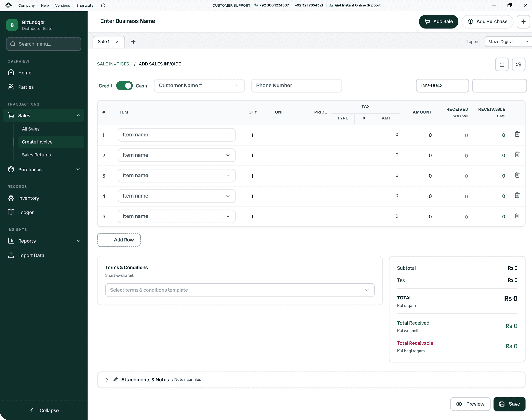The width and height of the screenshot is (532, 420).
Task: Expand the Reports menu section
Action: [44, 241]
